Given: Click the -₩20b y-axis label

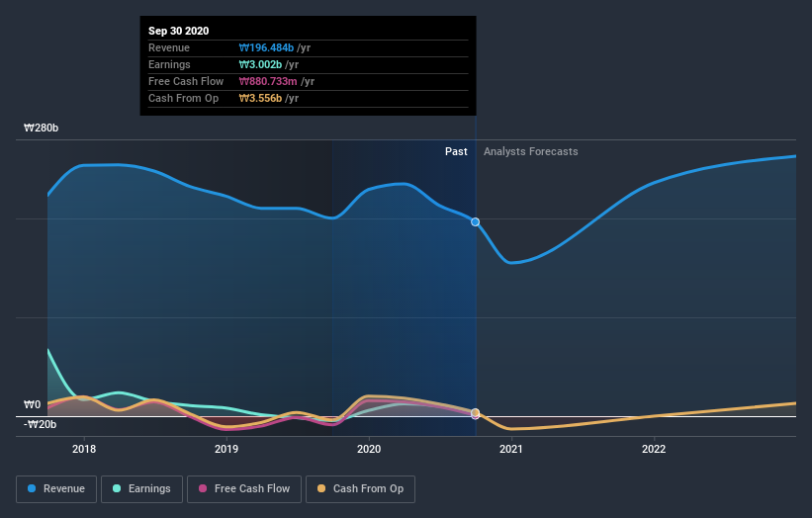Looking at the screenshot, I should (40, 424).
